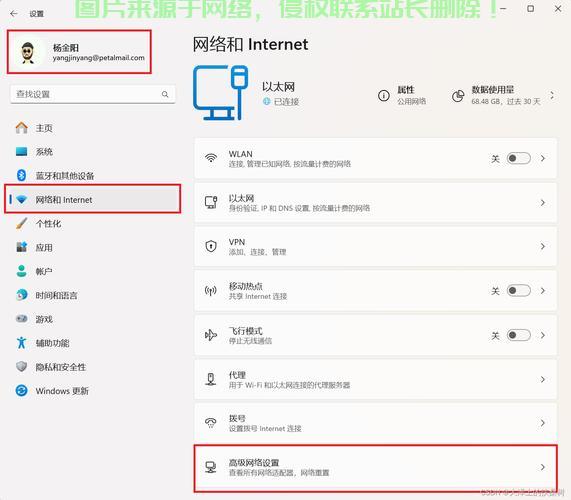Viewport: 571px width, 500px height.
Task: Open 属性 network properties
Action: (402, 95)
